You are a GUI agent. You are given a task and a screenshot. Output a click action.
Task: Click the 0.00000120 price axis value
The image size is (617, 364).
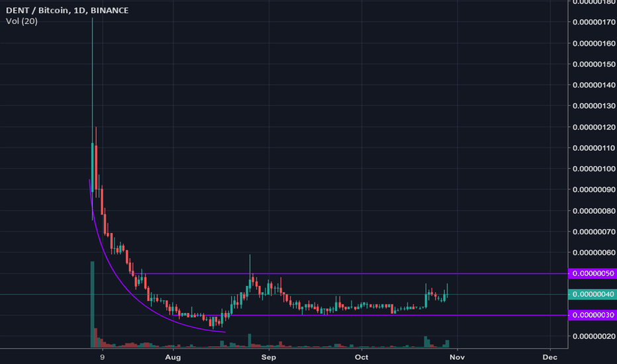click(594, 127)
